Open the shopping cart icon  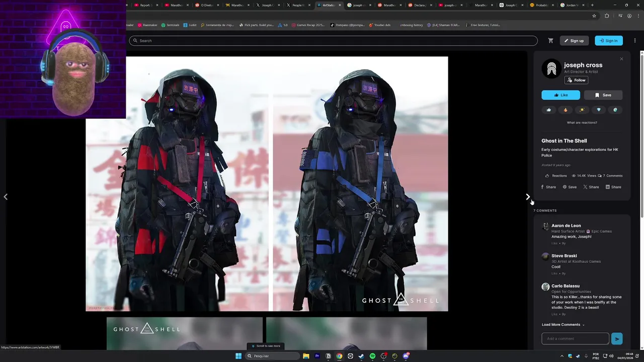click(x=550, y=41)
